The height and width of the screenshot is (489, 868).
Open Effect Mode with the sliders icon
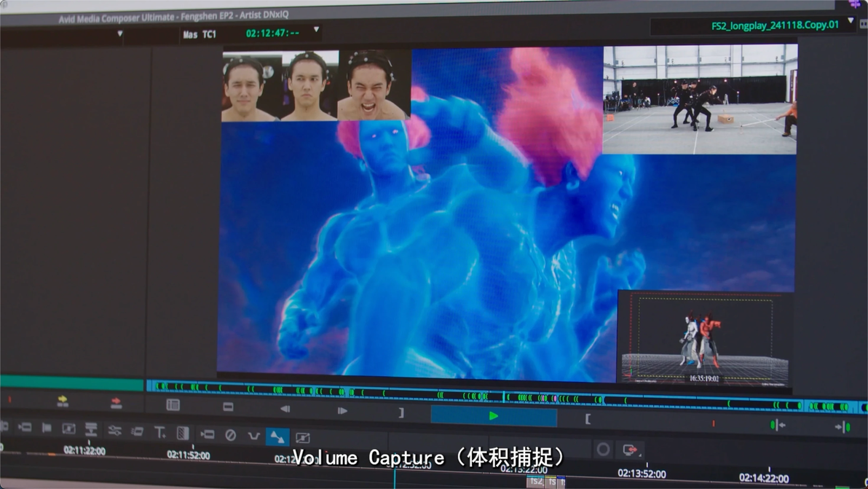pos(114,430)
